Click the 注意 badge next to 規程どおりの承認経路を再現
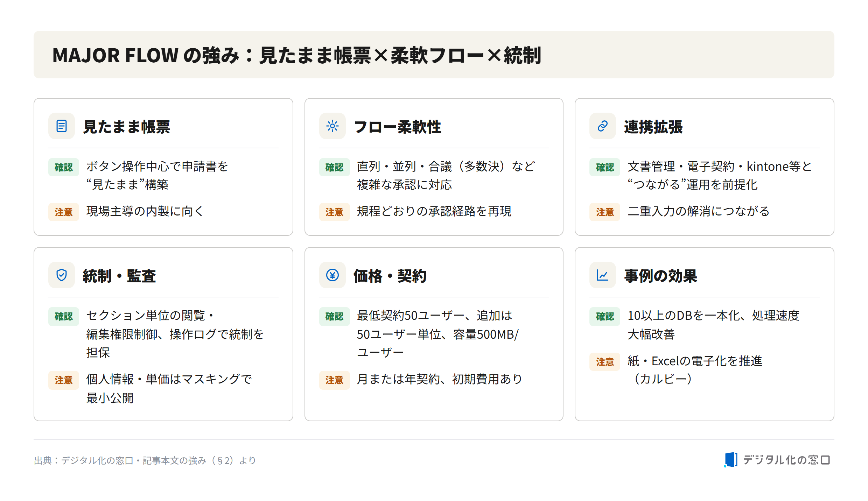This screenshot has width=868, height=501. 334,212
